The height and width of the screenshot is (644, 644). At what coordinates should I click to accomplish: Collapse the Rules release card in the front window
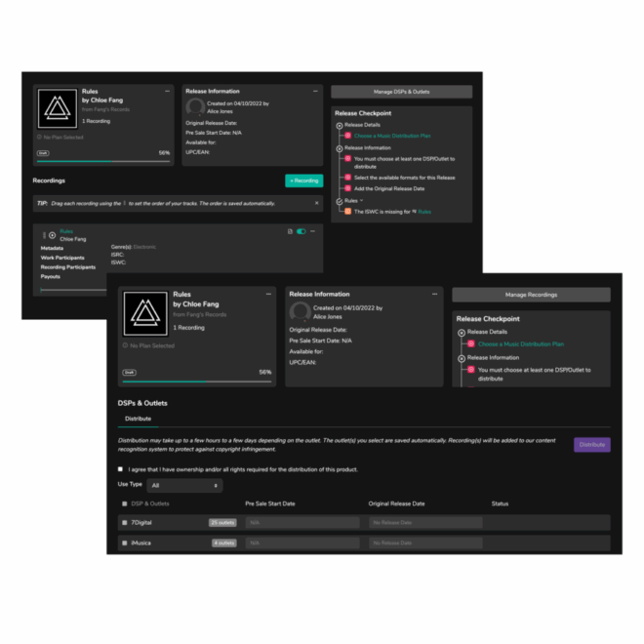[268, 294]
